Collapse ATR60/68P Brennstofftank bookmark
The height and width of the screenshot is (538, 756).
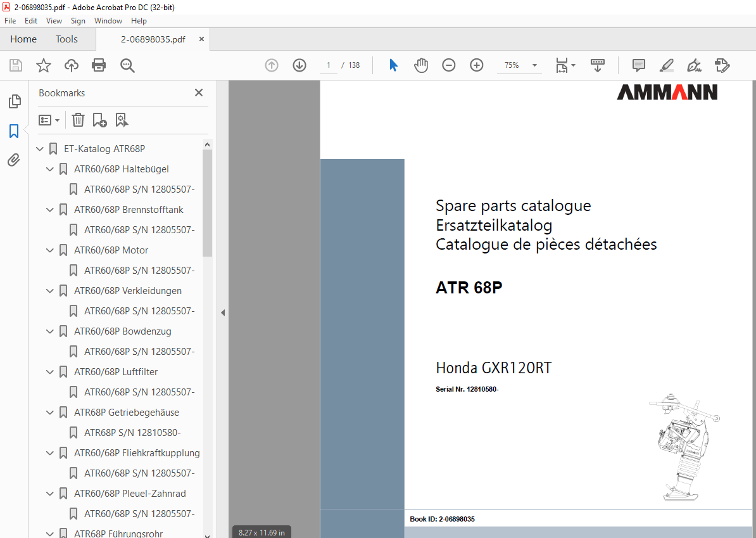coord(49,209)
